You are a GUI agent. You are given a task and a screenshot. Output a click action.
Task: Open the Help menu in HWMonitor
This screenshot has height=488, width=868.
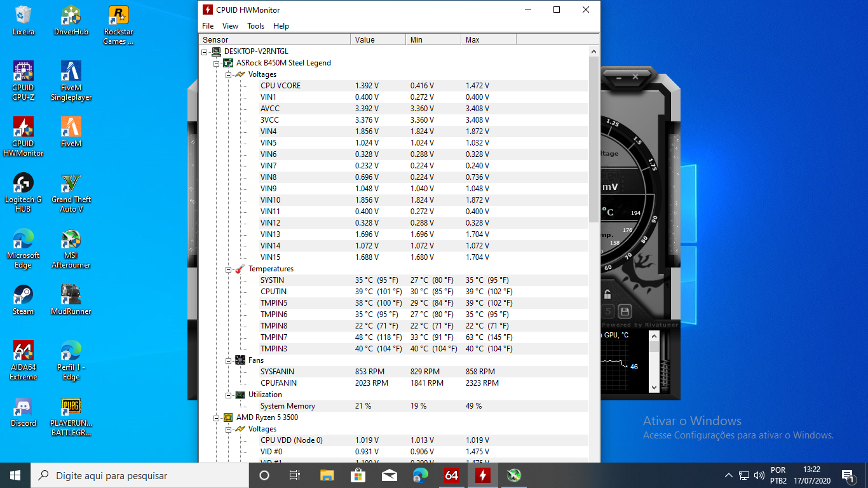(x=281, y=26)
